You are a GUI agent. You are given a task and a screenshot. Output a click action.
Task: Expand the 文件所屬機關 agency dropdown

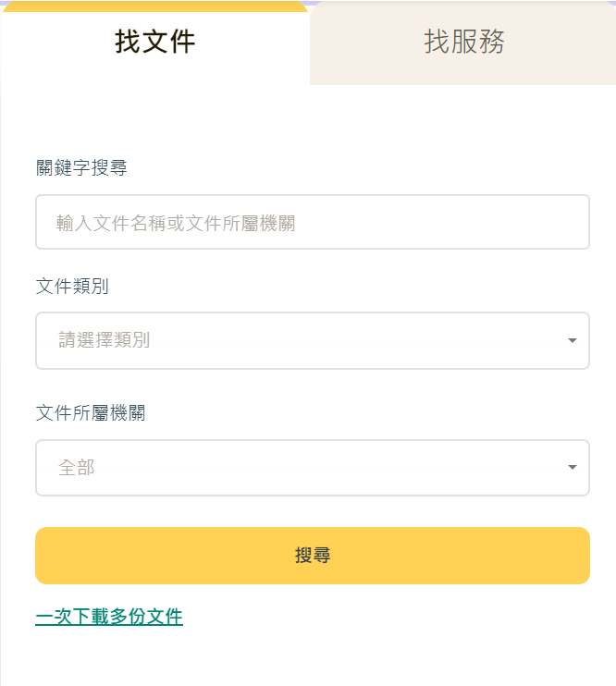point(312,468)
